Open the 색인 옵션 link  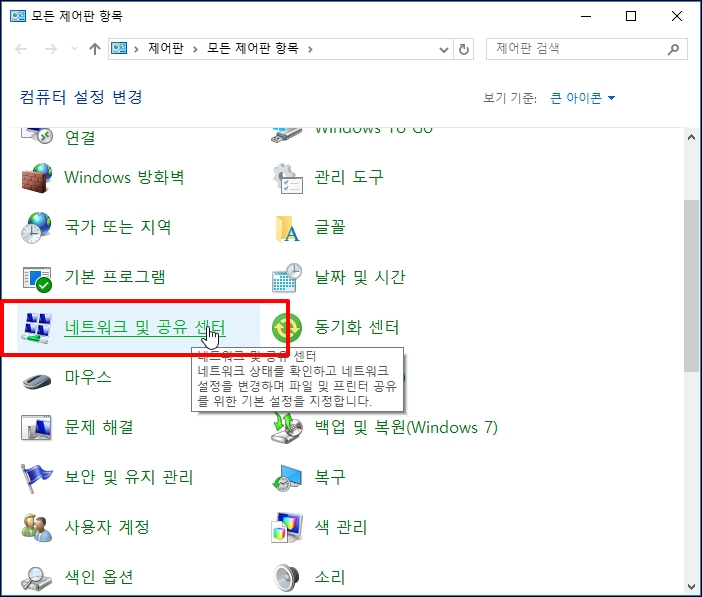(99, 577)
